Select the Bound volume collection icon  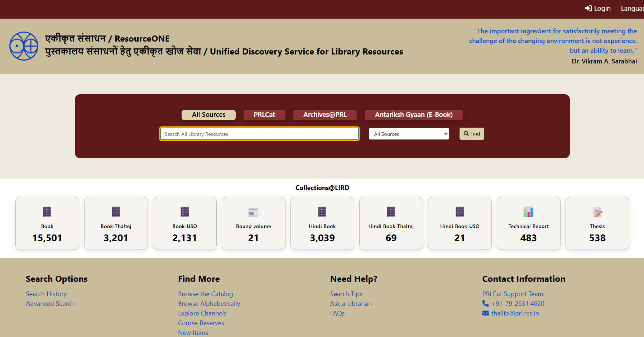point(254,212)
